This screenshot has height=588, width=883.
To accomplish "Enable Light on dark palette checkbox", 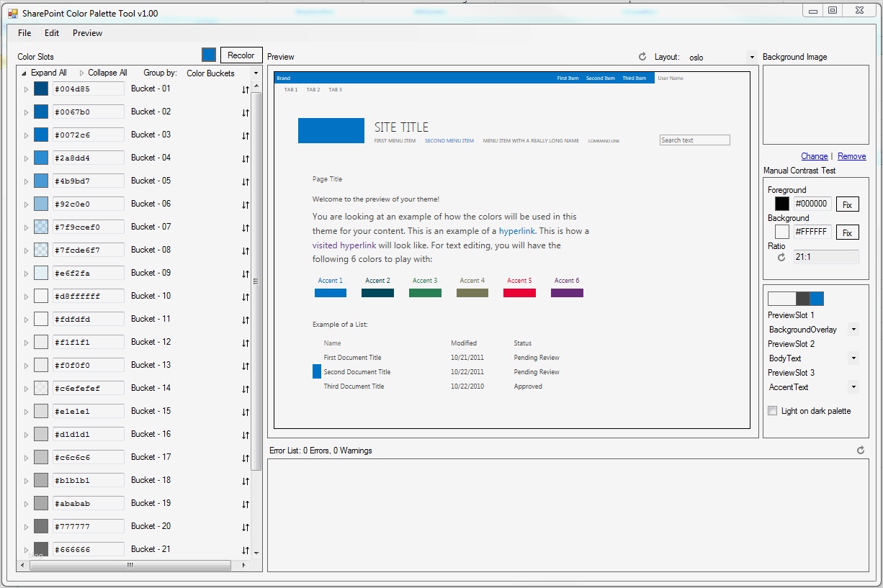I will coord(773,411).
